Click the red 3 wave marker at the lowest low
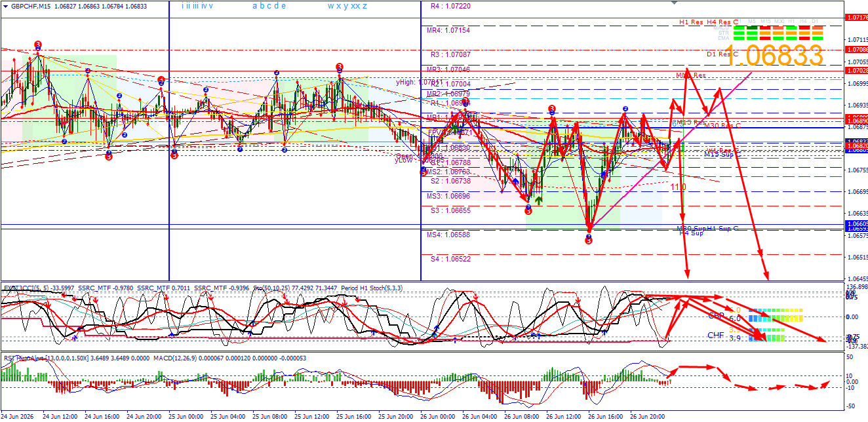This screenshot has height=422, width=868. point(589,240)
